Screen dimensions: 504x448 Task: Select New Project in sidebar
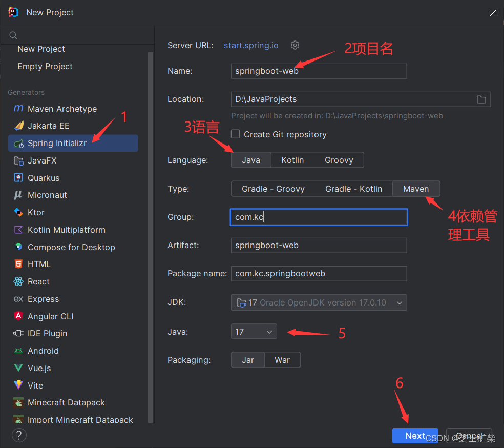coord(41,49)
